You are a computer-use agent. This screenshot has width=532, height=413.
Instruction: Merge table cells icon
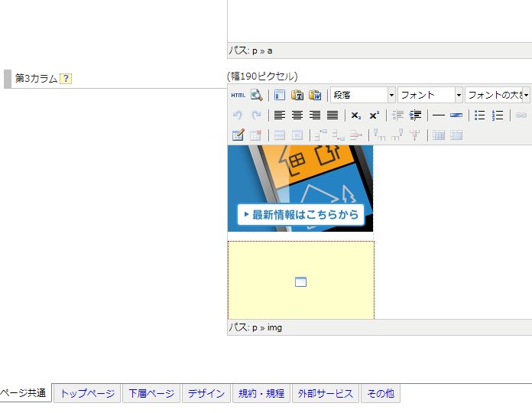click(x=456, y=135)
